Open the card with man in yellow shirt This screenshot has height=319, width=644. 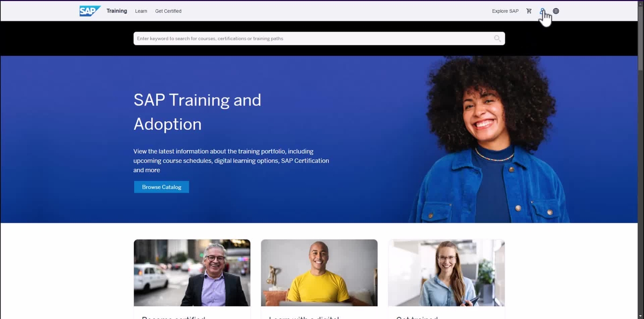click(319, 279)
